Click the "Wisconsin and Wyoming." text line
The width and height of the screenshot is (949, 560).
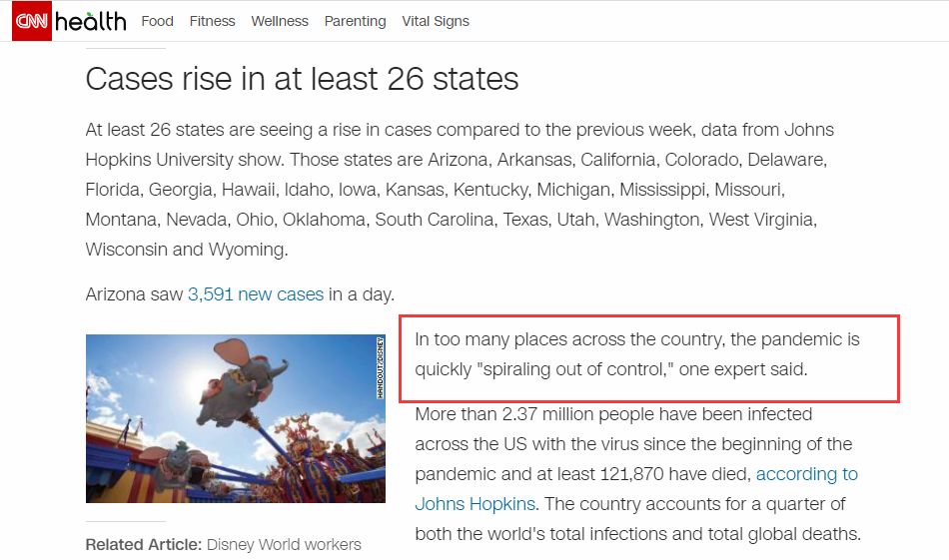coord(187,250)
